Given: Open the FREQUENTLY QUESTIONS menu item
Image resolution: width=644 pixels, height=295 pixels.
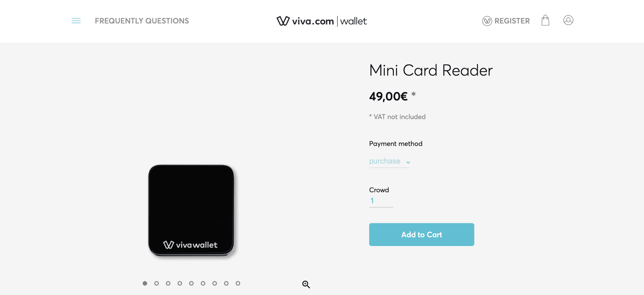Looking at the screenshot, I should coord(142,20).
